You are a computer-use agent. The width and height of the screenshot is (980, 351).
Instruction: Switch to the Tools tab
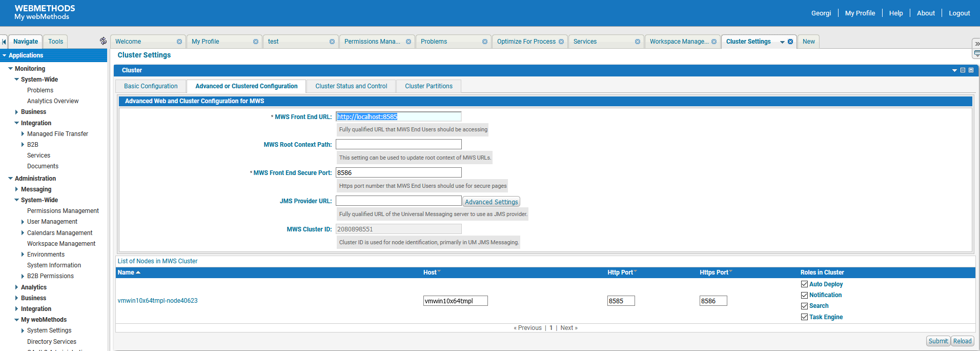coord(55,42)
